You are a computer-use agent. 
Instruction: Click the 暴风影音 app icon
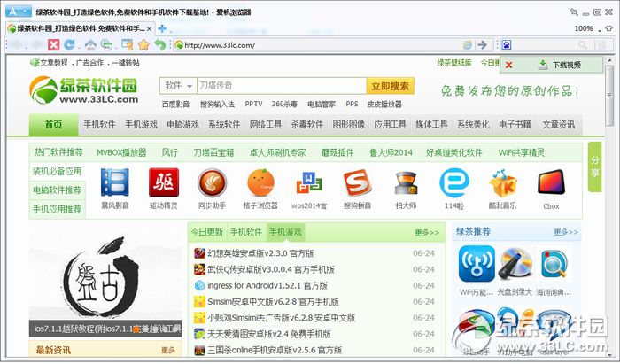[x=114, y=182]
